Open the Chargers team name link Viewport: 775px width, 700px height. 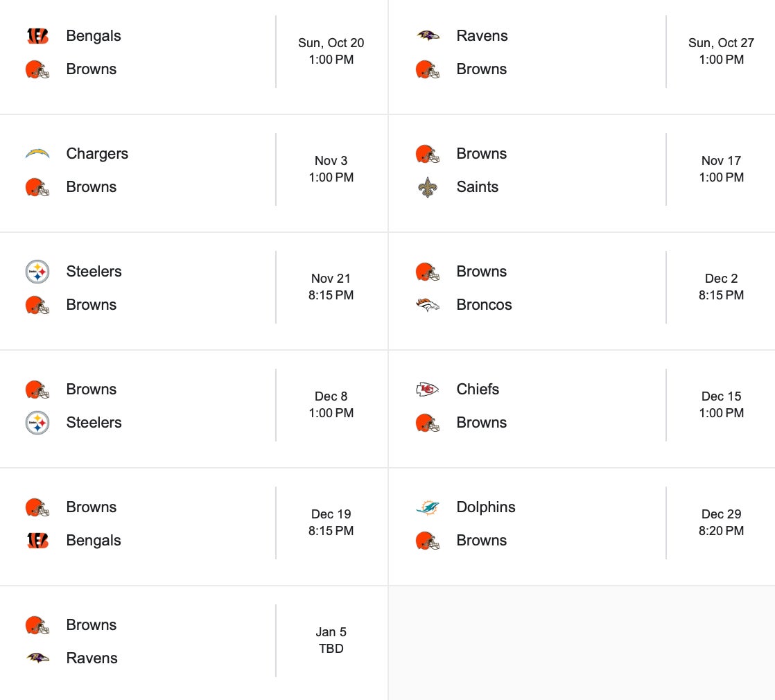pos(97,154)
